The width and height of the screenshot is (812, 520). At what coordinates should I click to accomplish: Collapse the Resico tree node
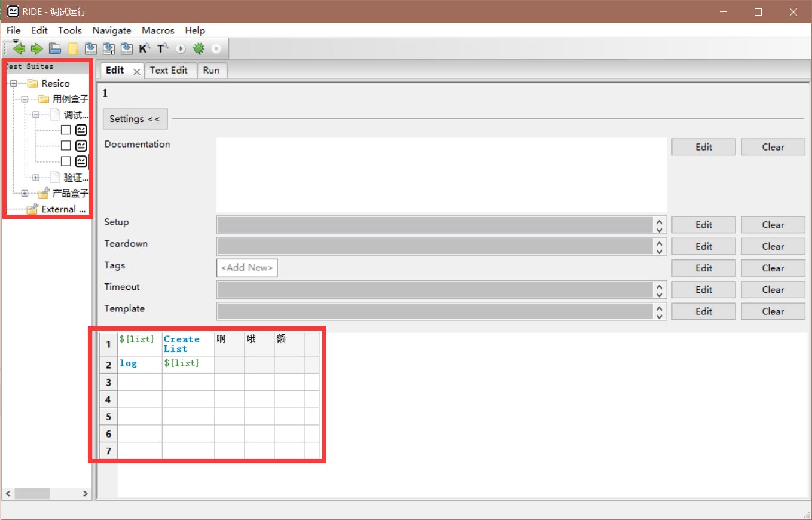(x=13, y=84)
